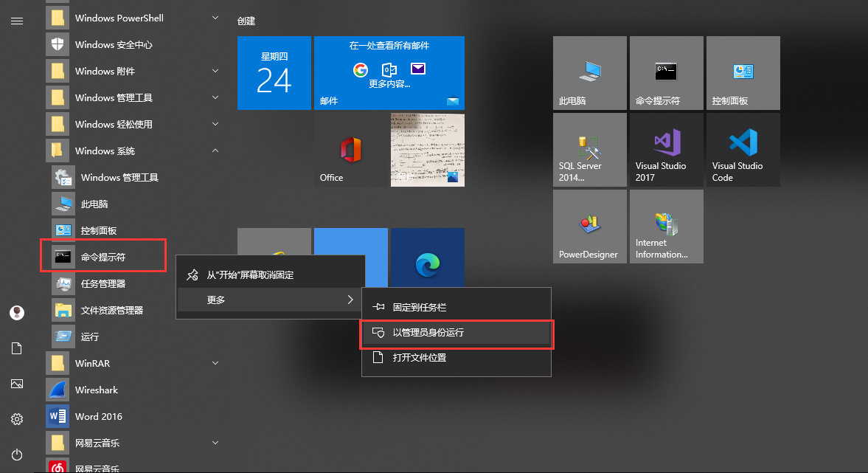Viewport: 868px width, 473px height.
Task: Choose 以管理员身份运行 in submenu
Action: (x=456, y=333)
